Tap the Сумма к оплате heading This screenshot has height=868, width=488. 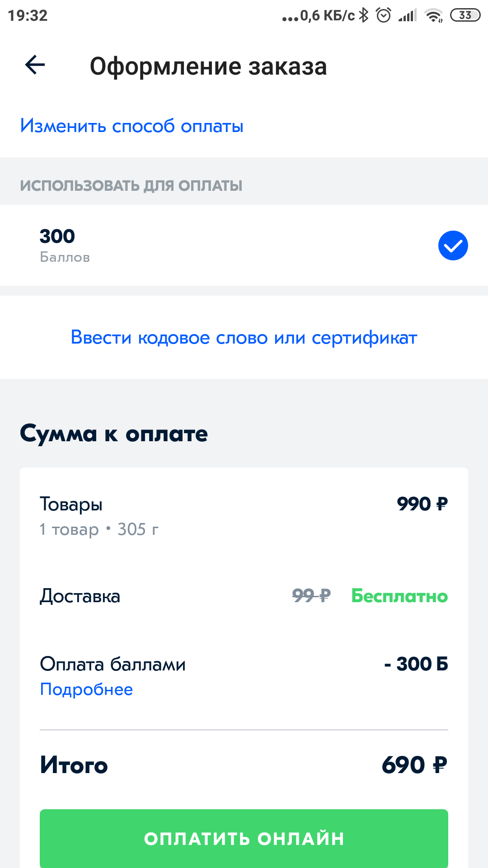(x=114, y=433)
